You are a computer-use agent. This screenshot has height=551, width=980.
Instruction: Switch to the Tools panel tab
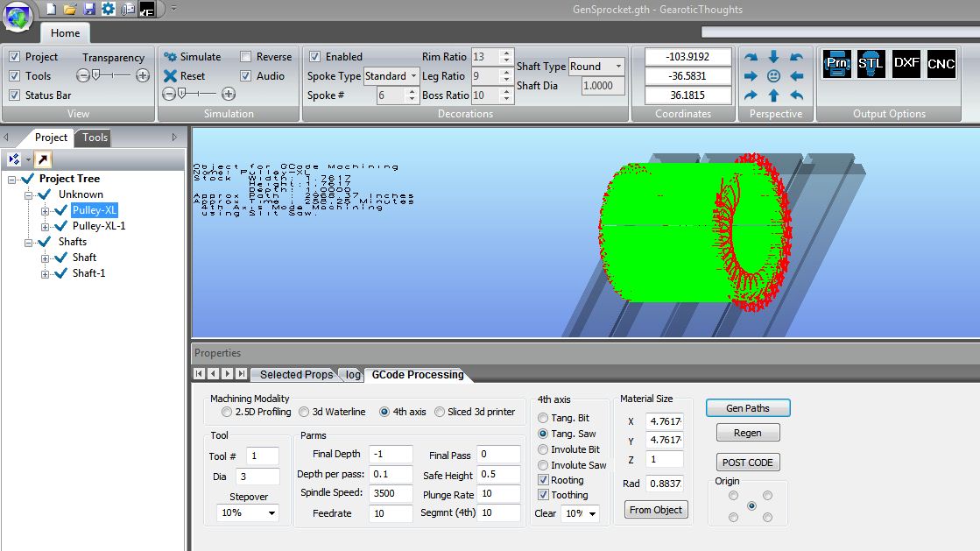click(x=95, y=138)
